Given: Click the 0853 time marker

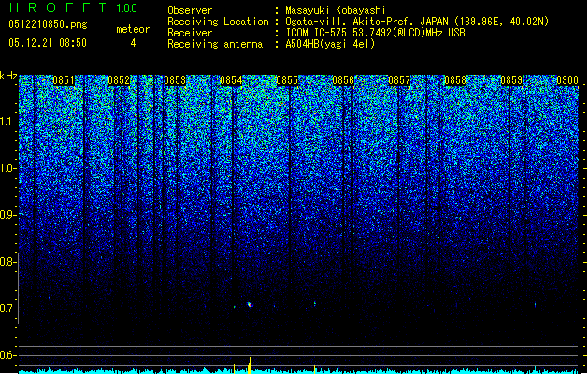Looking at the screenshot, I should coord(175,80).
